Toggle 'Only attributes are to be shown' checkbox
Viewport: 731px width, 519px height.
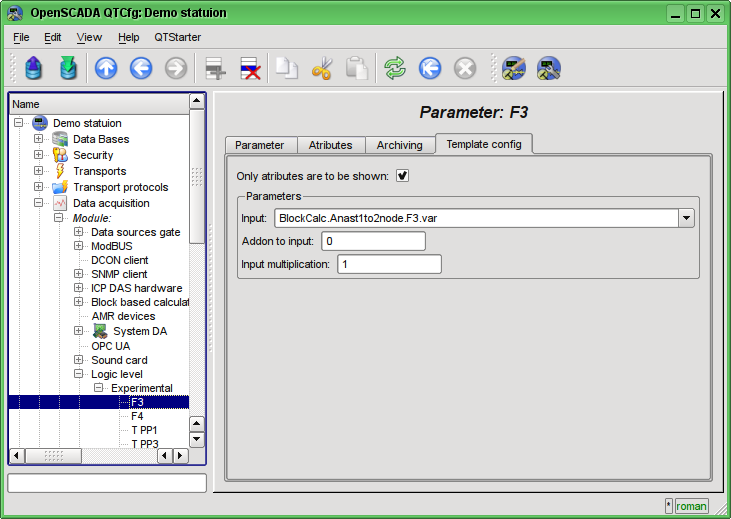(x=403, y=176)
